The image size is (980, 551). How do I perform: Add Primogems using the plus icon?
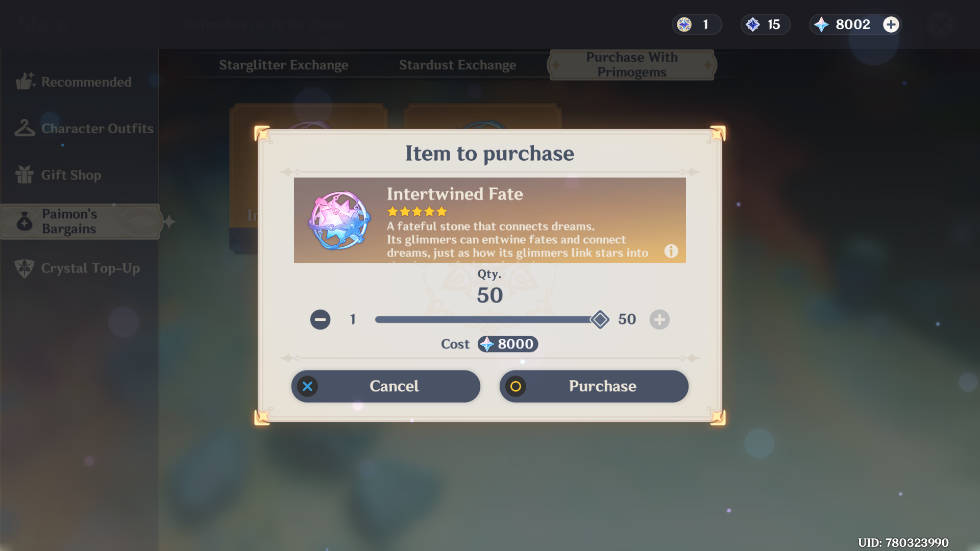[x=891, y=24]
